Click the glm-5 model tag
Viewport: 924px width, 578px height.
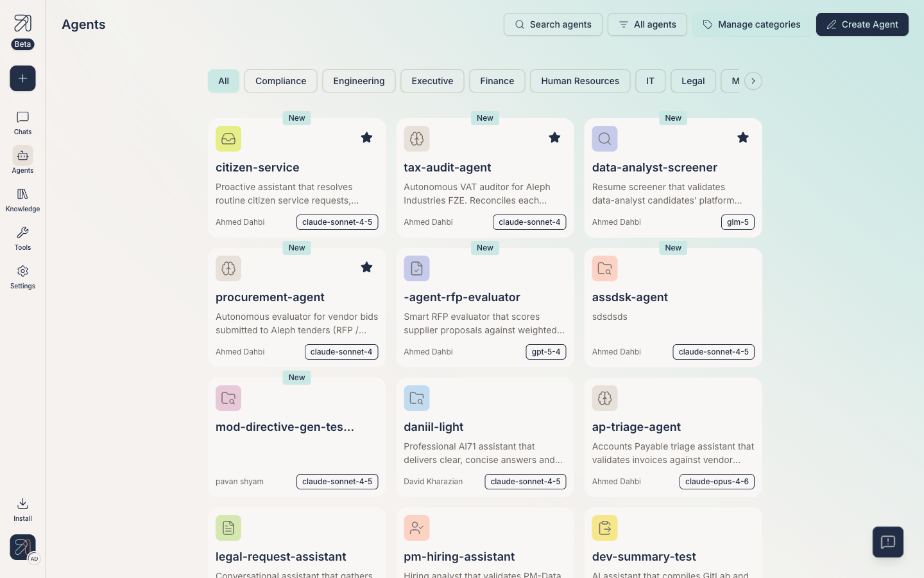(738, 222)
